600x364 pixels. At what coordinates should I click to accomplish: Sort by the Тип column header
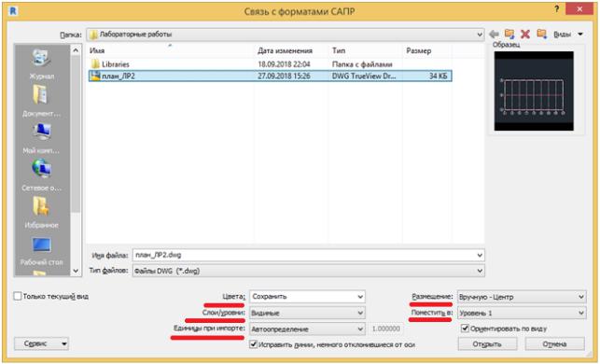click(339, 50)
